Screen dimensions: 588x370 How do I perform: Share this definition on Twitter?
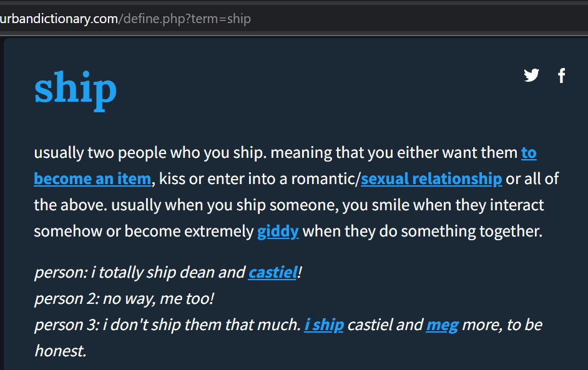531,75
